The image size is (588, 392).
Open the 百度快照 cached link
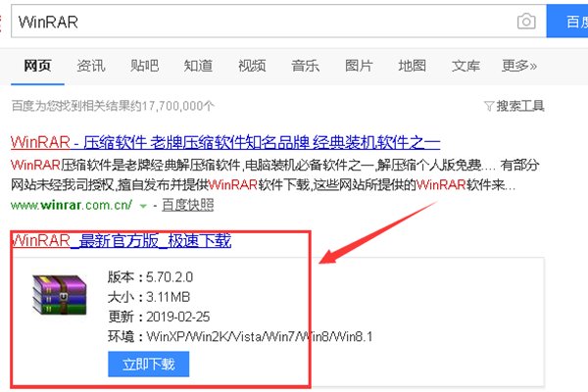(x=188, y=205)
